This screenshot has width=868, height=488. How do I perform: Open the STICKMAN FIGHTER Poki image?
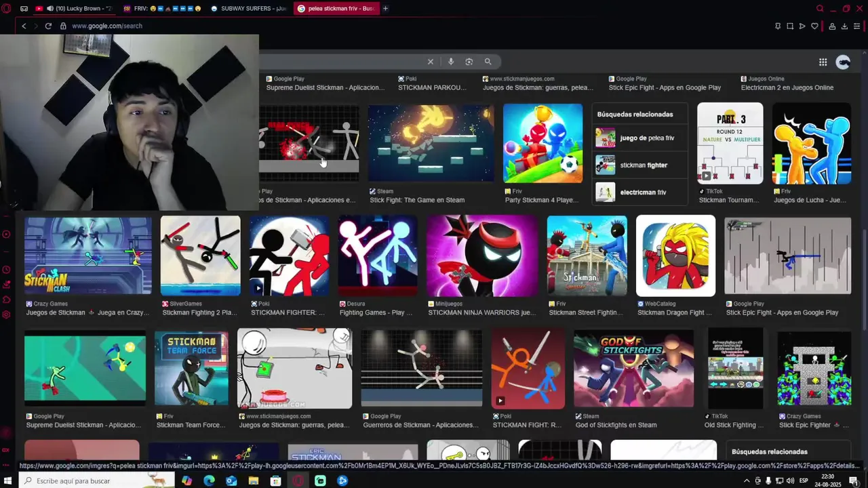tap(290, 256)
